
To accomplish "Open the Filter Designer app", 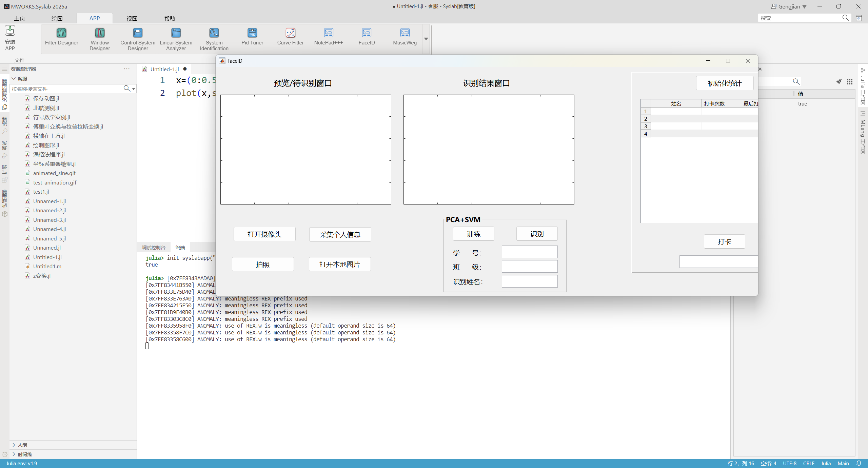I will point(61,37).
